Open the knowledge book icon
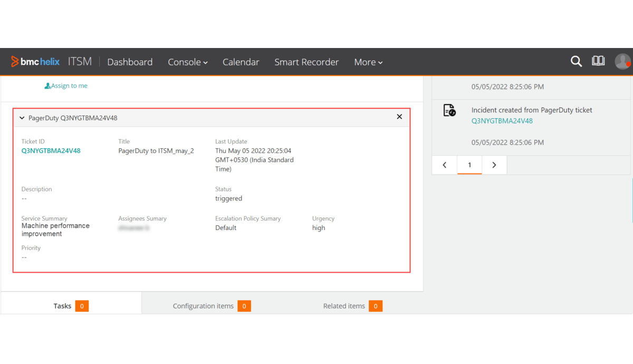 pos(598,61)
